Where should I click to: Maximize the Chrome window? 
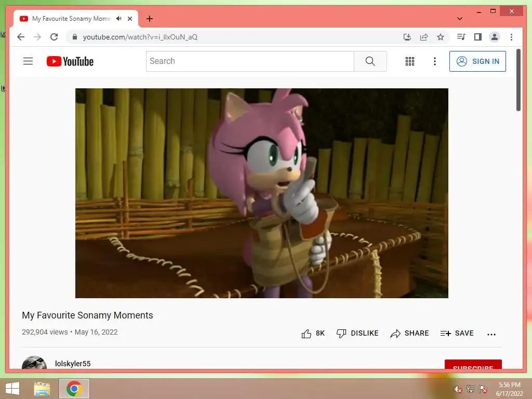pos(493,11)
